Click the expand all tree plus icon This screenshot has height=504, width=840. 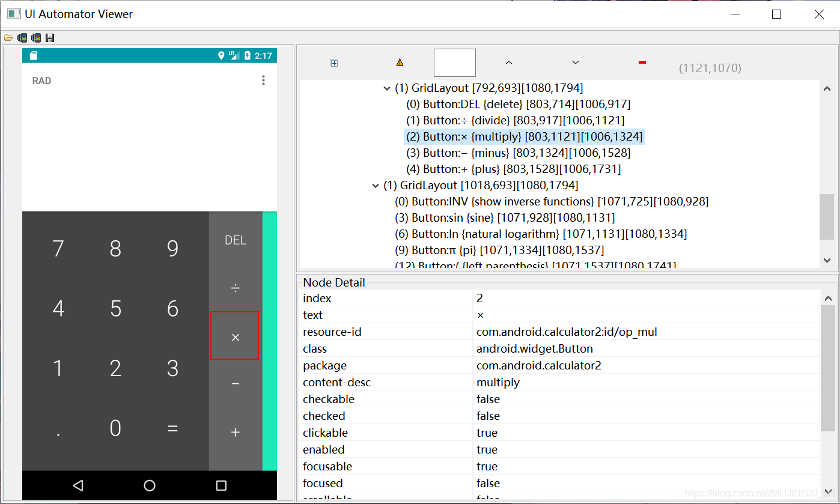pyautogui.click(x=334, y=62)
